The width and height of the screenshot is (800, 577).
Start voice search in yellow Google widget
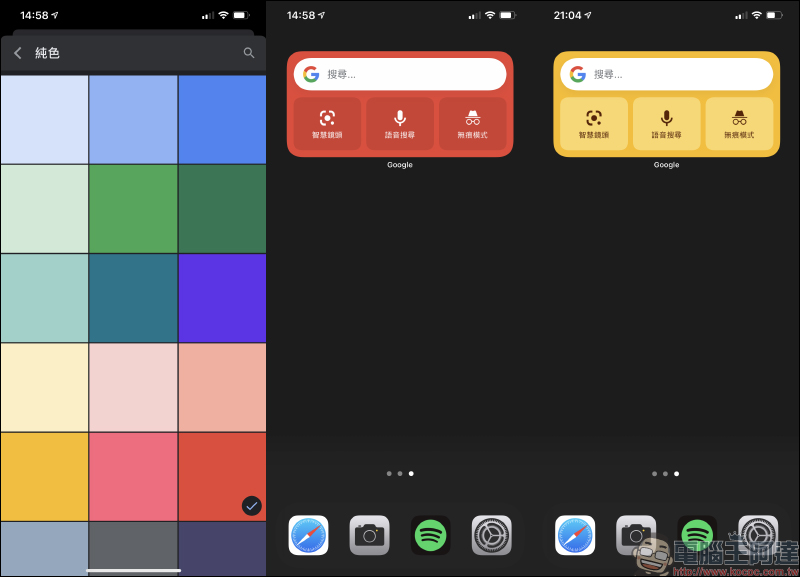(x=666, y=123)
